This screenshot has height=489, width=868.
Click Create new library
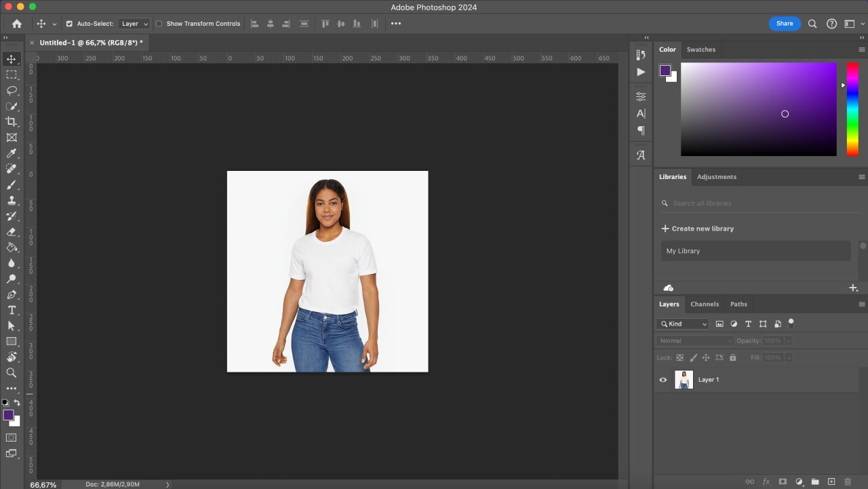click(698, 229)
